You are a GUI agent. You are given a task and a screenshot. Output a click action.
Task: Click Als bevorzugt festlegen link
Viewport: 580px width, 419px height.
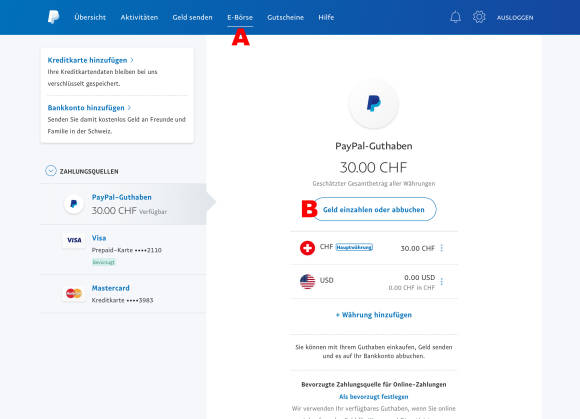click(374, 396)
